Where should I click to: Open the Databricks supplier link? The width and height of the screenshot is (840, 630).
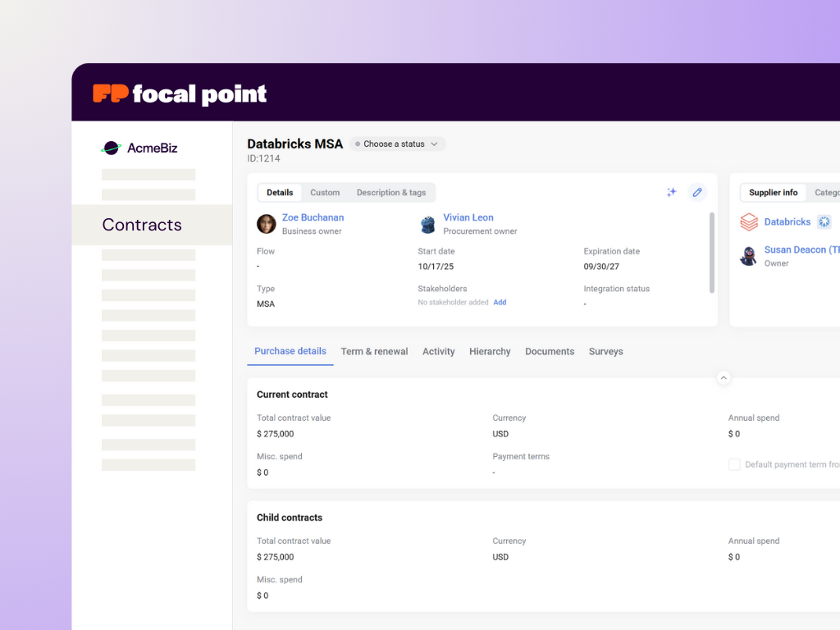(787, 222)
